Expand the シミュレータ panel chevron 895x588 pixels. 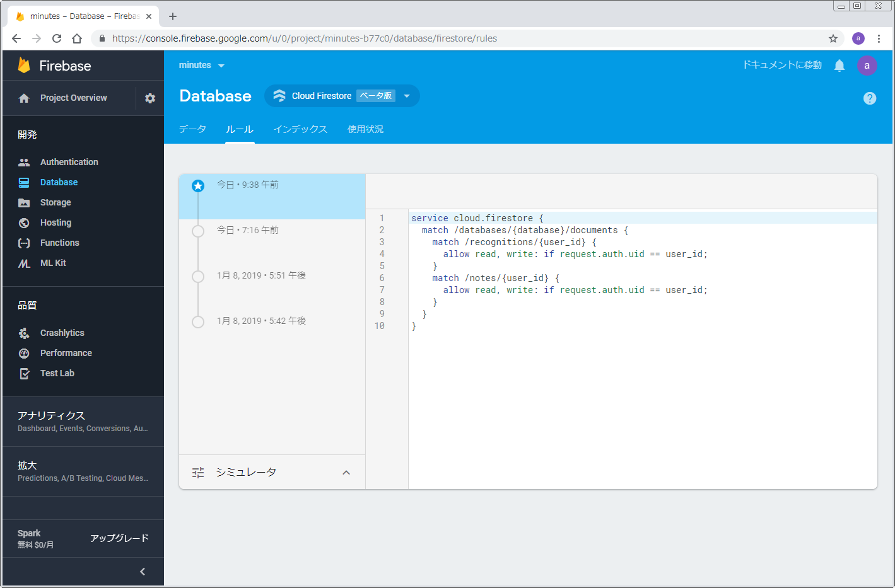346,473
